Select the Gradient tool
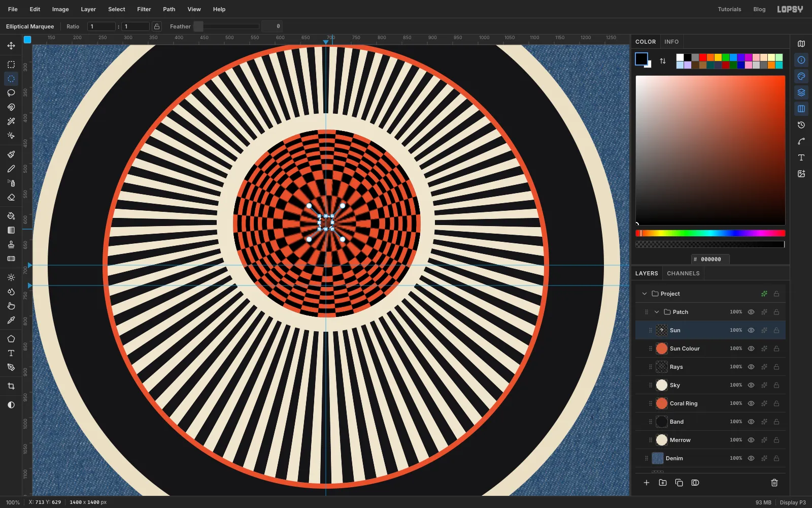The height and width of the screenshot is (508, 812). coord(11,230)
